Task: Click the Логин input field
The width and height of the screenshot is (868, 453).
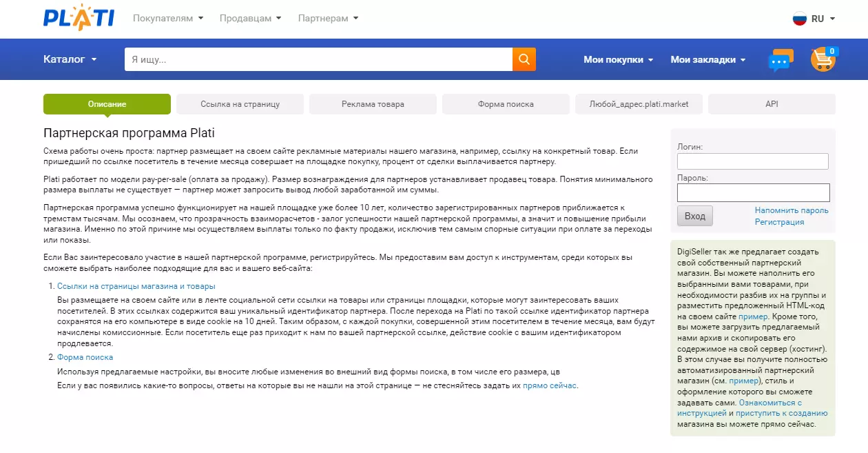Action: pos(752,161)
